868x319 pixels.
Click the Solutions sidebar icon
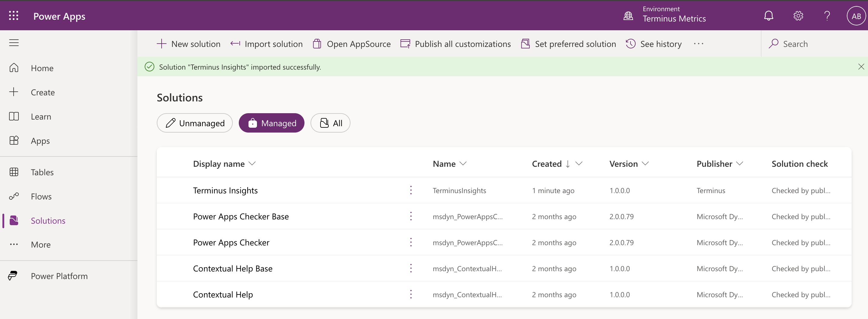click(x=14, y=220)
